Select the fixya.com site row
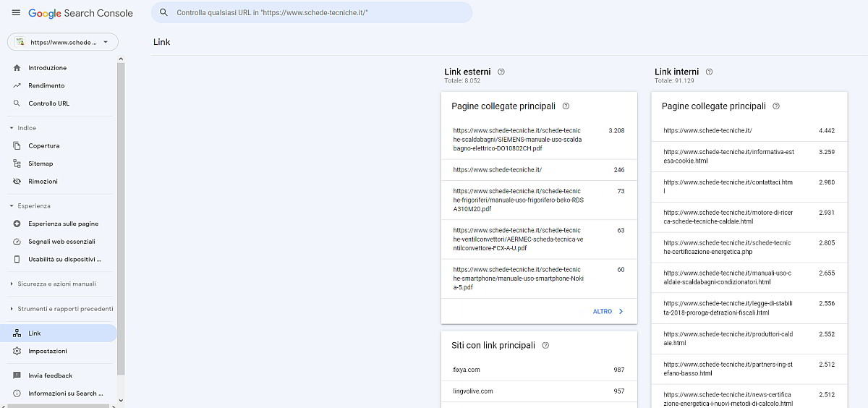 coord(539,370)
